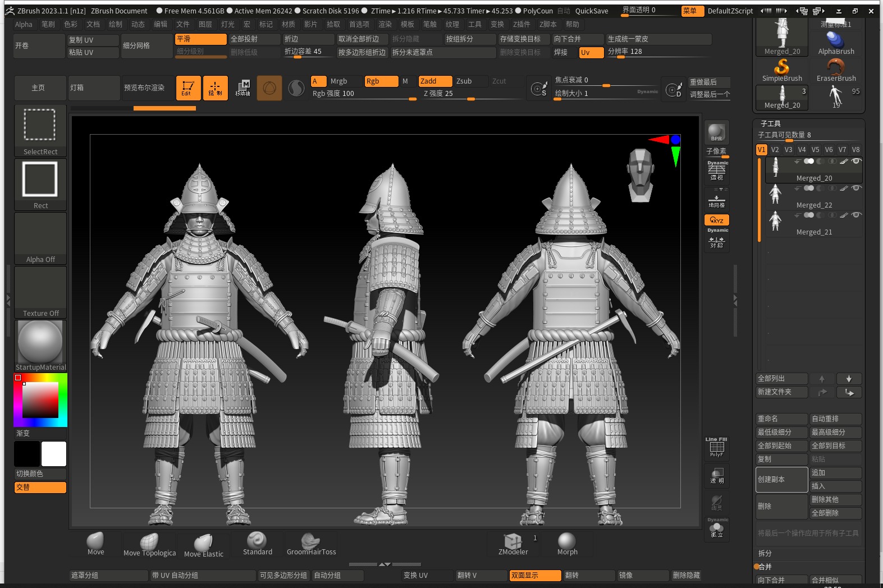This screenshot has width=883, height=588.
Task: Toggle Rgb paint mode
Action: pos(381,81)
